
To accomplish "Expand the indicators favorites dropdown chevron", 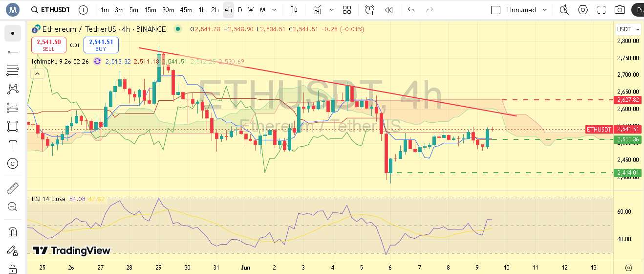I will point(332,10).
